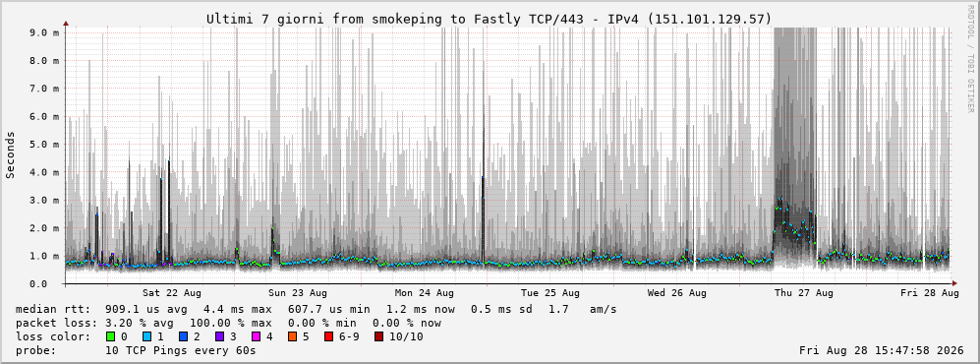The width and height of the screenshot is (980, 364).
Task: Click the red 6-9 loss swatch
Action: click(327, 337)
